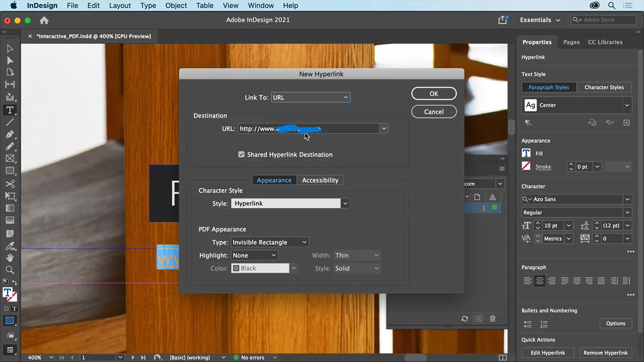Click Remove Hyperlink in Properties panel
The image size is (644, 362).
(606, 353)
